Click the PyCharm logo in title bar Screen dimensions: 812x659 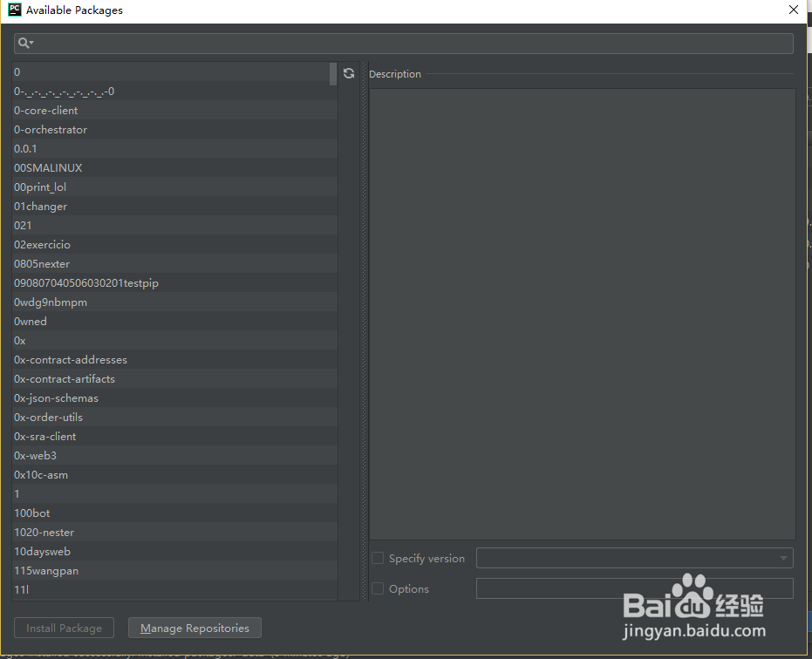pyautogui.click(x=15, y=10)
